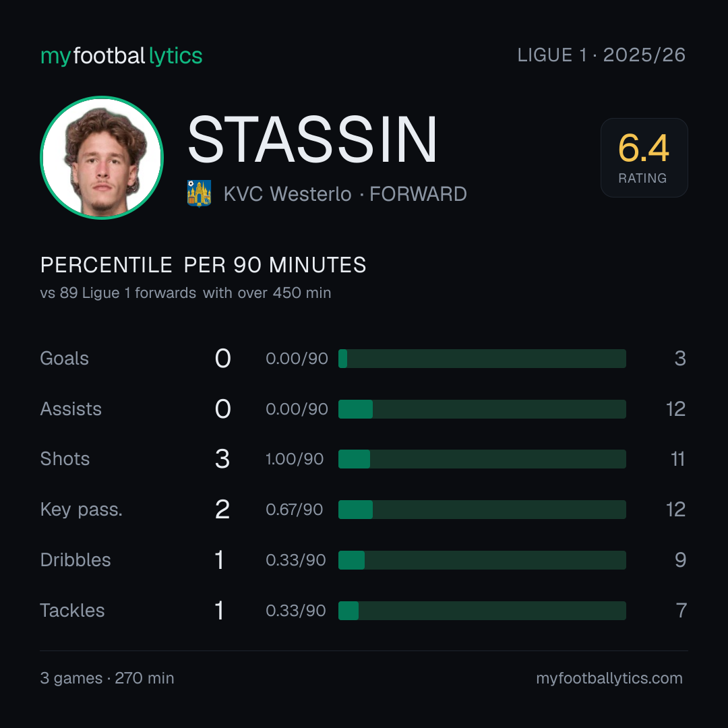
Task: Click the Shots total value 3
Action: (x=222, y=459)
